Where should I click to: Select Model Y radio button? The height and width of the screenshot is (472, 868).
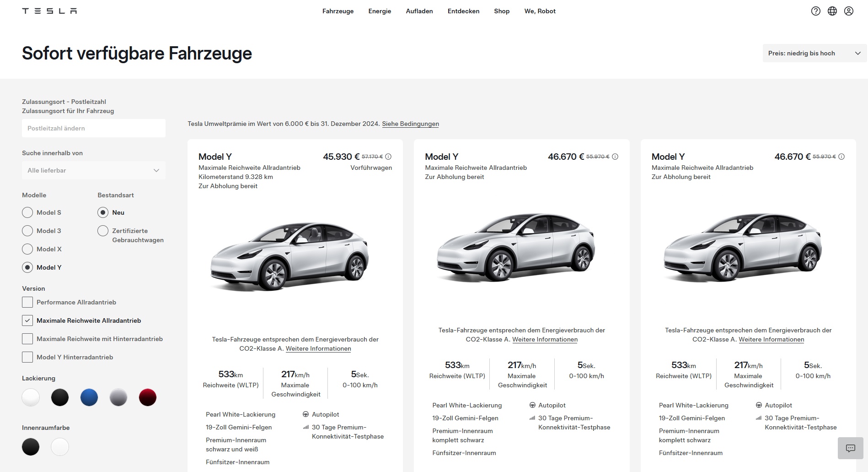pyautogui.click(x=27, y=267)
